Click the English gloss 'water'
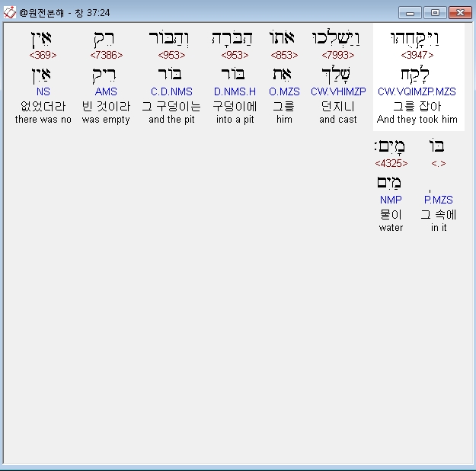The width and height of the screenshot is (476, 471). (391, 228)
